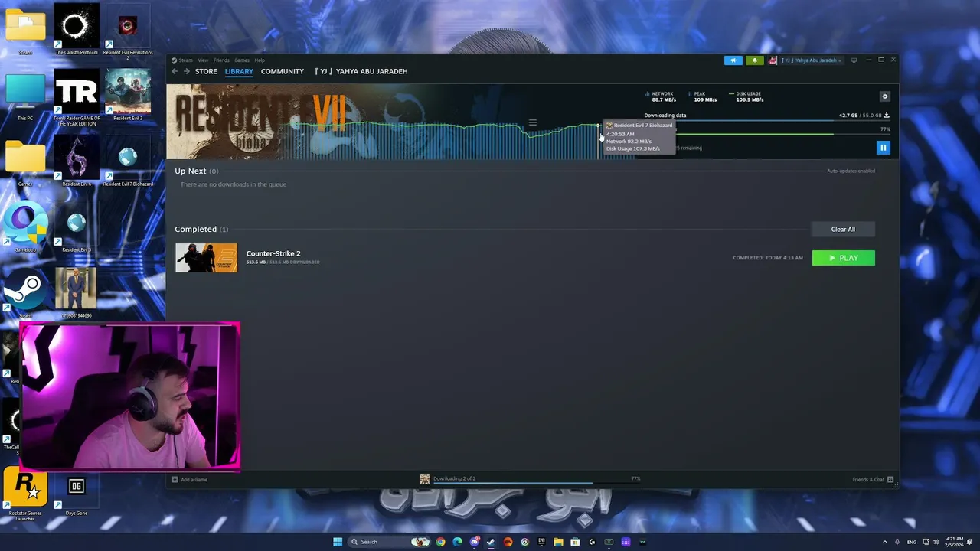Viewport: 980px width, 551px height.
Task: Open the Friends menu
Action: pos(221,60)
